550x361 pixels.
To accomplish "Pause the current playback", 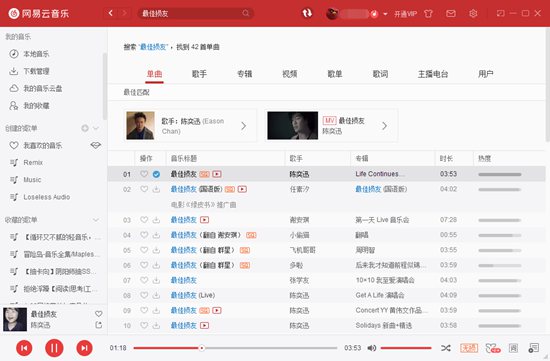I will click(x=54, y=348).
